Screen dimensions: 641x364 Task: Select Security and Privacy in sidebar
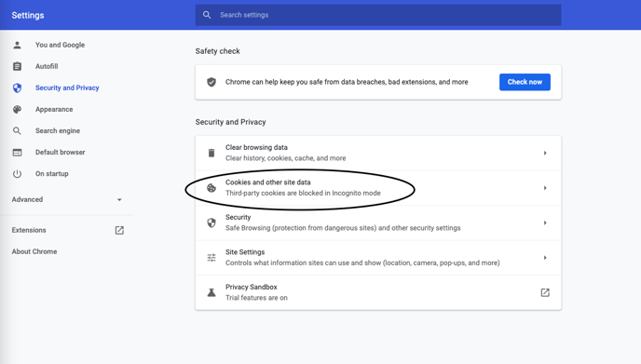(x=67, y=88)
